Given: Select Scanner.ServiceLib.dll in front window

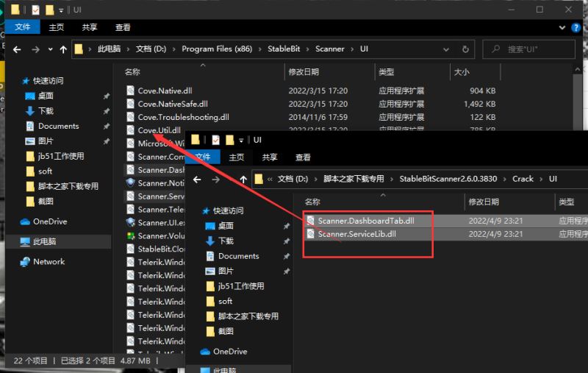Looking at the screenshot, I should click(357, 234).
